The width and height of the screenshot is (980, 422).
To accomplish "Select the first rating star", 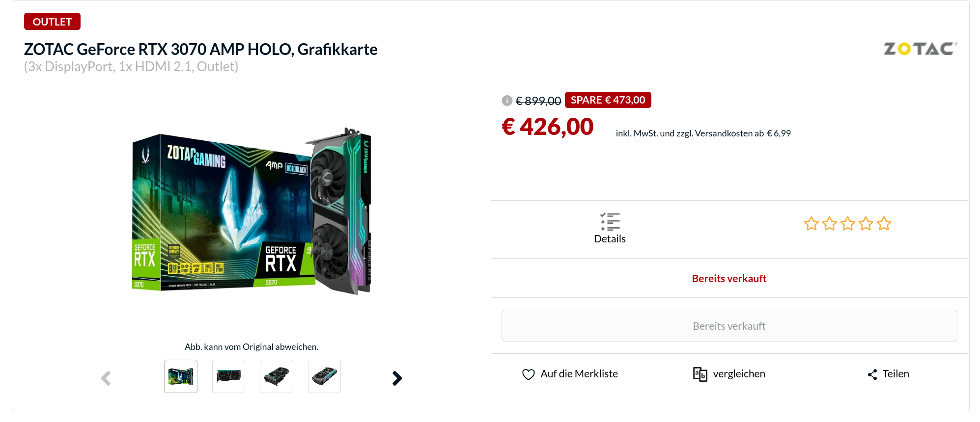I will click(x=812, y=224).
